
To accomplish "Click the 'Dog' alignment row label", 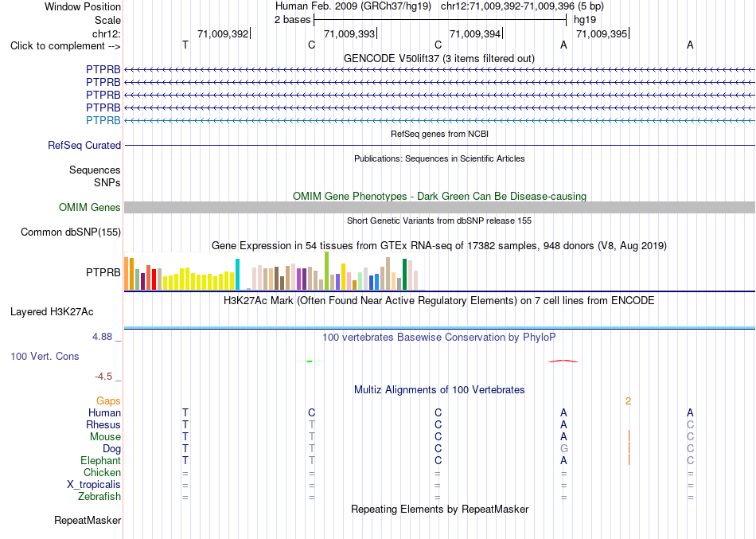I will click(111, 449).
